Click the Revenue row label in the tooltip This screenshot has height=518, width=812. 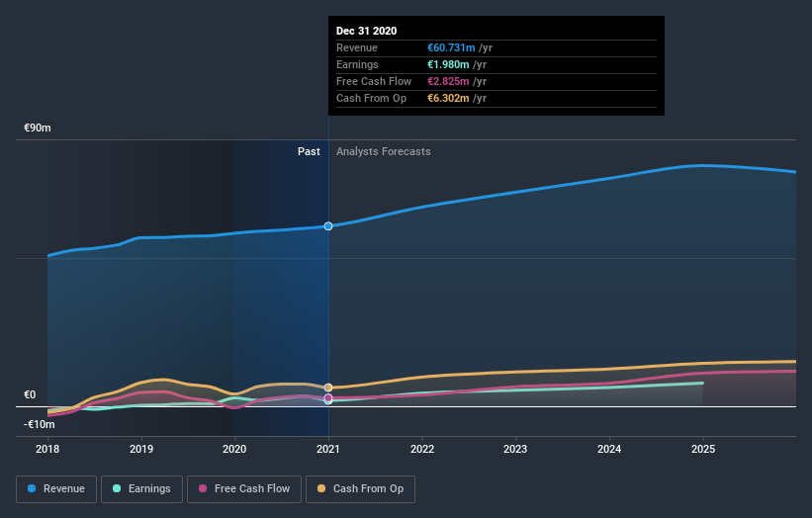357,47
